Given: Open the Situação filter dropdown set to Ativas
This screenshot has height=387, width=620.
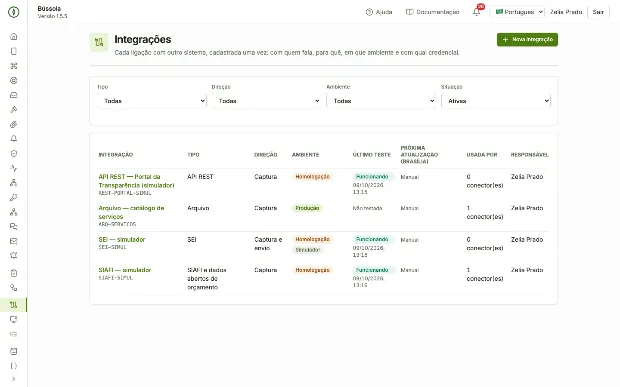Looking at the screenshot, I should 496,101.
